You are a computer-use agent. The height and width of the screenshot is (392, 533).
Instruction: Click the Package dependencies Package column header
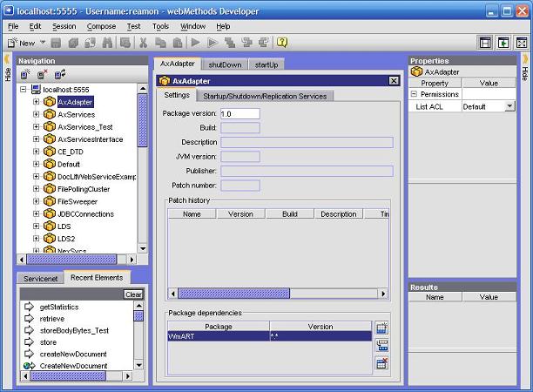click(219, 327)
